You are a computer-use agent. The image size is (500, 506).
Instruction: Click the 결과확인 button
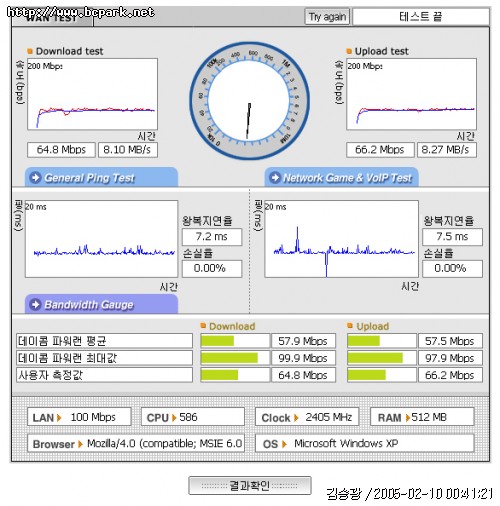(250, 485)
